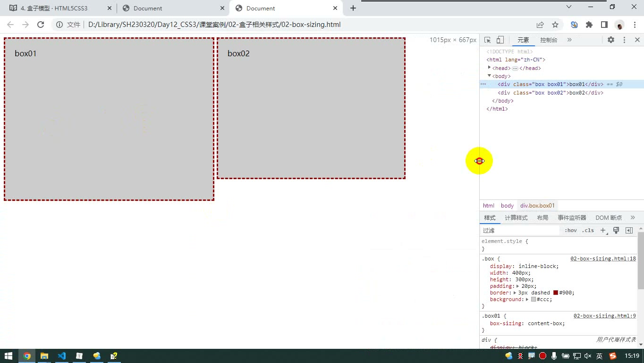
Task: Expand the head element node
Action: coord(489,68)
